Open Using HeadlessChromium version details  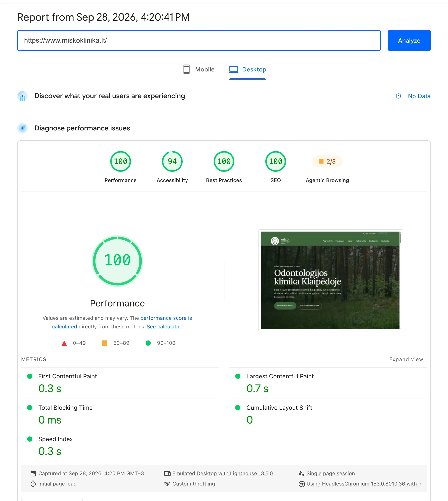point(364,484)
